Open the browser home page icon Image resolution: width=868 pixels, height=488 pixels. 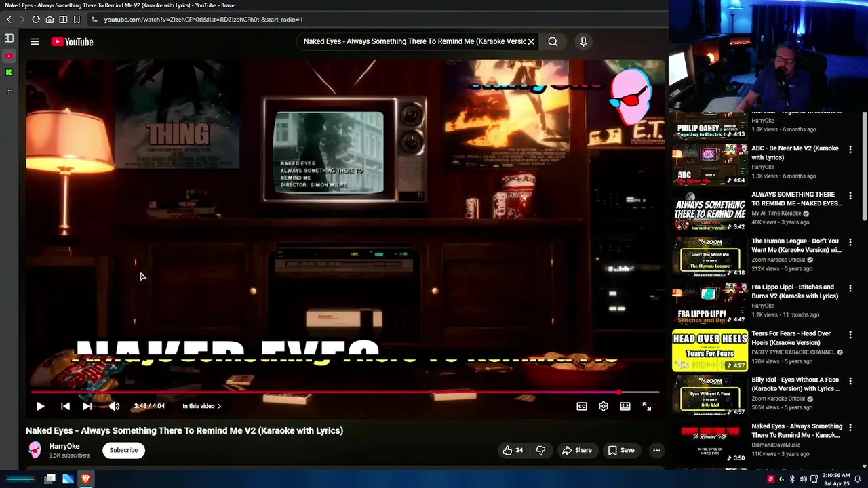[50, 20]
